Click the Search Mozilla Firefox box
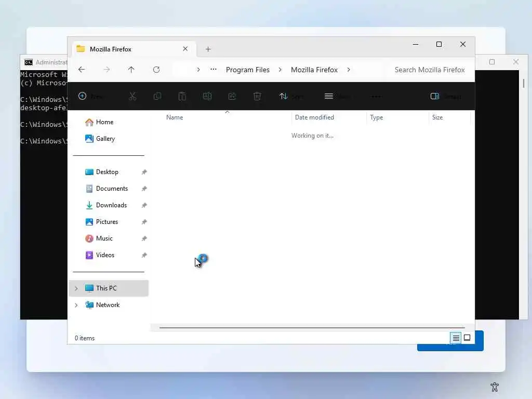This screenshot has width=532, height=399. 430,70
